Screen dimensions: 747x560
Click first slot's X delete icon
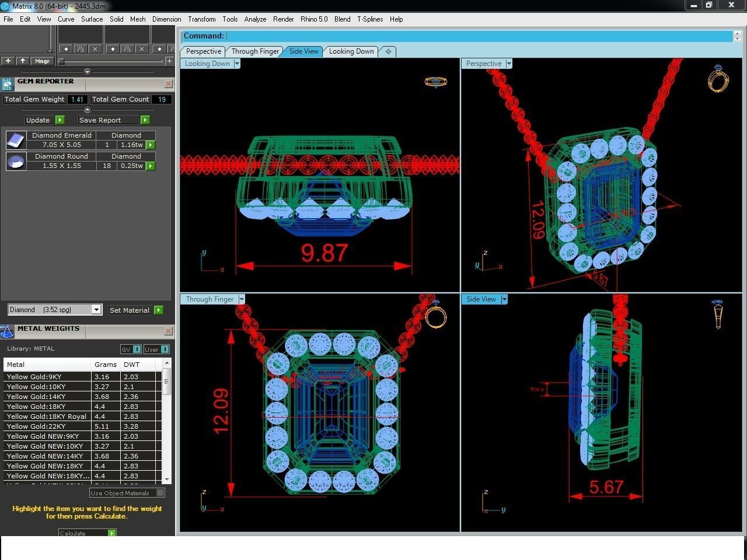coord(95,49)
